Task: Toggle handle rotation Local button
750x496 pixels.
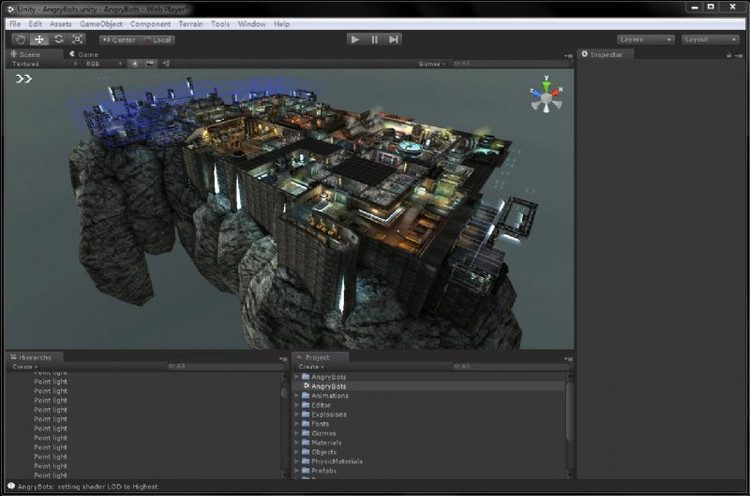Action: (x=157, y=40)
